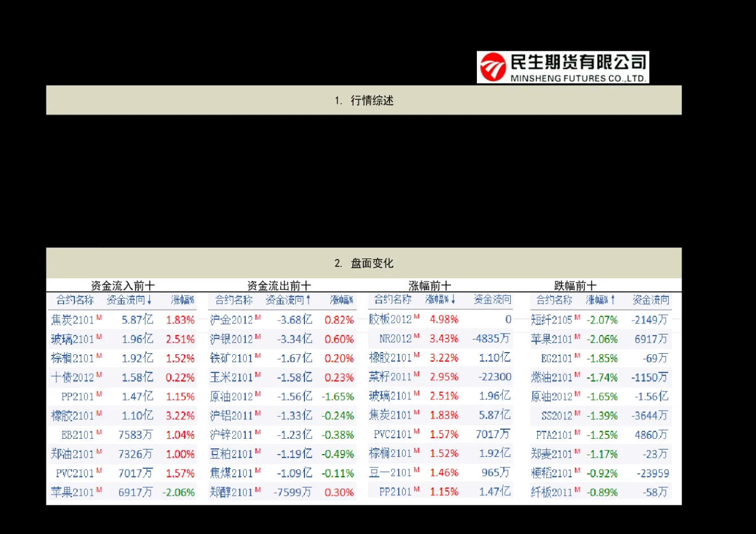The width and height of the screenshot is (756, 534).
Task: Click the 资金流出前十 table title
Action: coord(279,286)
